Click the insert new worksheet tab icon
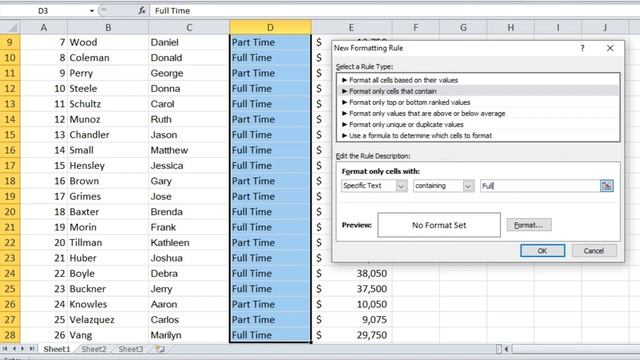The width and height of the screenshot is (640, 360). [x=160, y=349]
